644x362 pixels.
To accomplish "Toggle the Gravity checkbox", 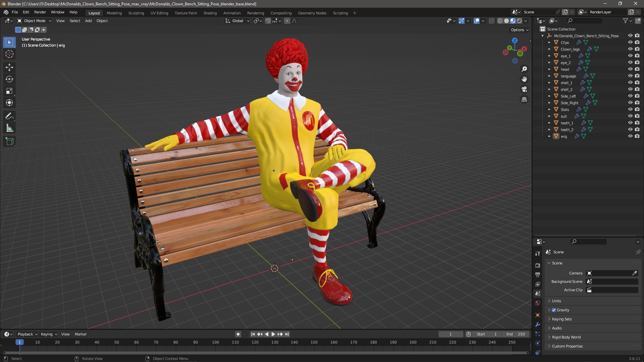I will point(554,310).
